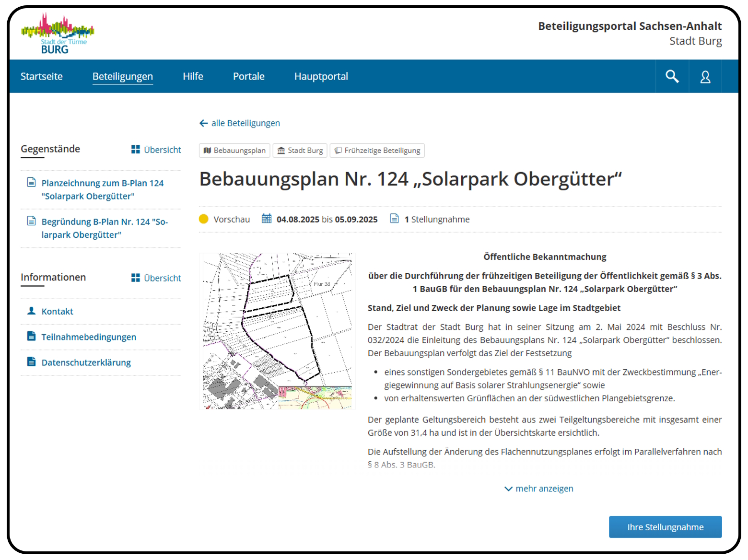
Task: Open Begründung B-Plan Nr. 124 link
Action: click(x=105, y=228)
